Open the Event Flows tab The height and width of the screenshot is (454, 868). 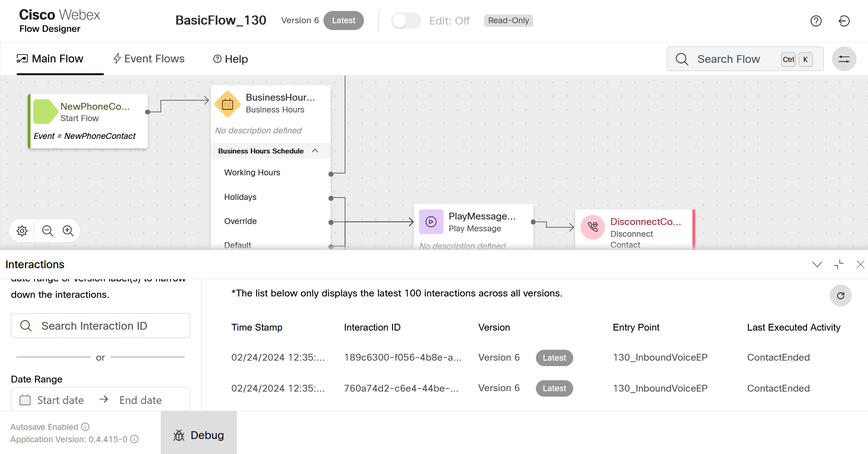pos(149,59)
